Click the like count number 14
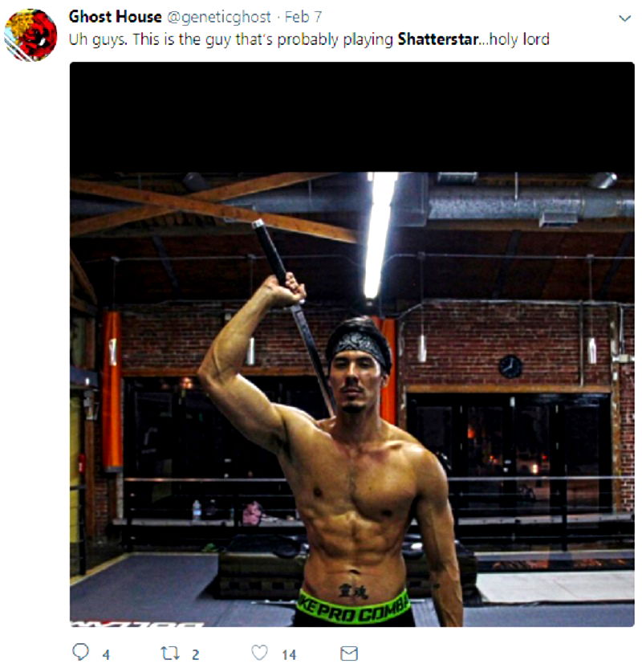This screenshot has height=672, width=642. (x=289, y=654)
